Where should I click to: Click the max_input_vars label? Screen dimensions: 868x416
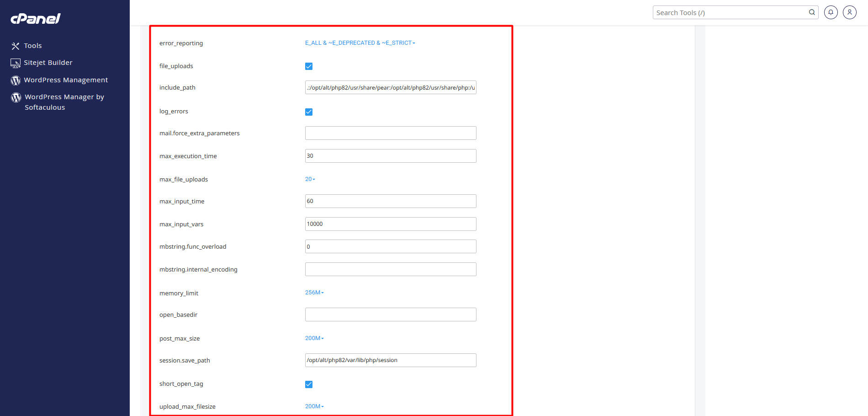pos(181,224)
